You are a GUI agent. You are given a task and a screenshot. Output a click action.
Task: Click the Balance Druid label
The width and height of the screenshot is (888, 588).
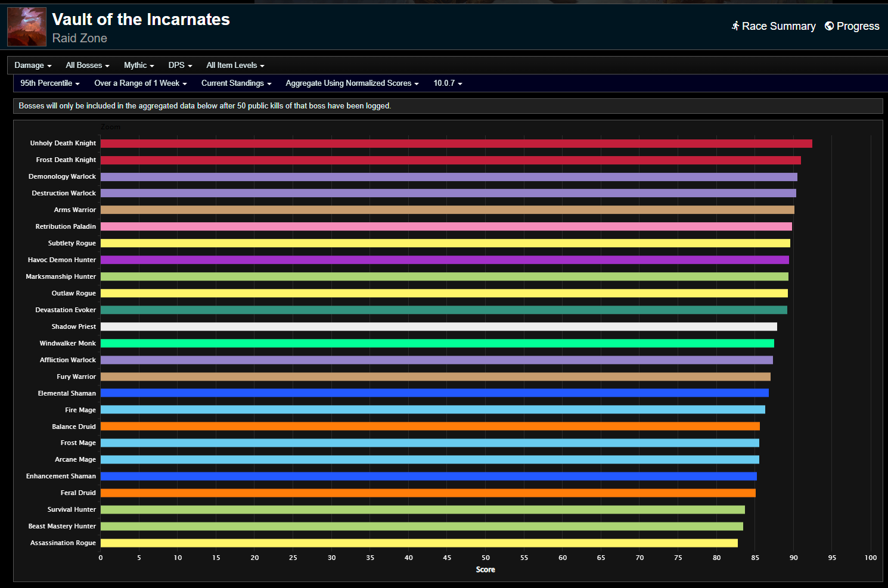coord(74,427)
